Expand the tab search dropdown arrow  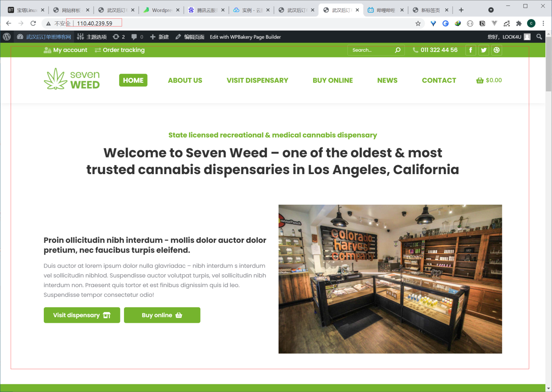click(x=491, y=10)
